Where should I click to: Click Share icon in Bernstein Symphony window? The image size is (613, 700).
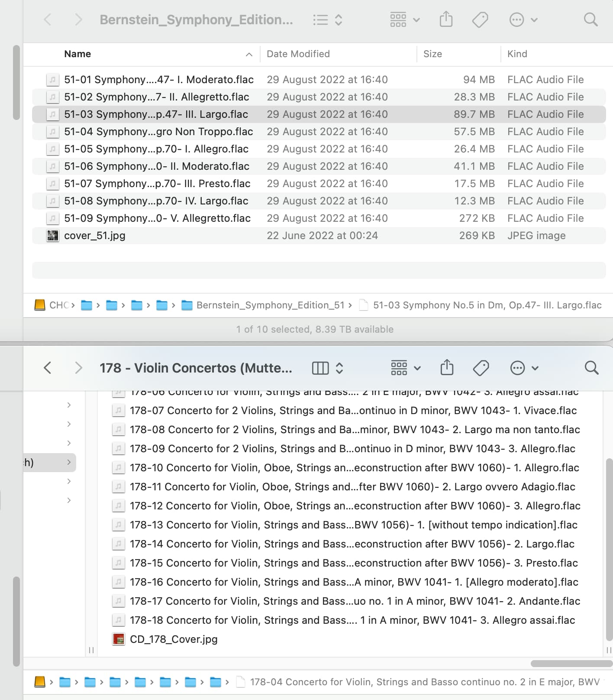446,19
